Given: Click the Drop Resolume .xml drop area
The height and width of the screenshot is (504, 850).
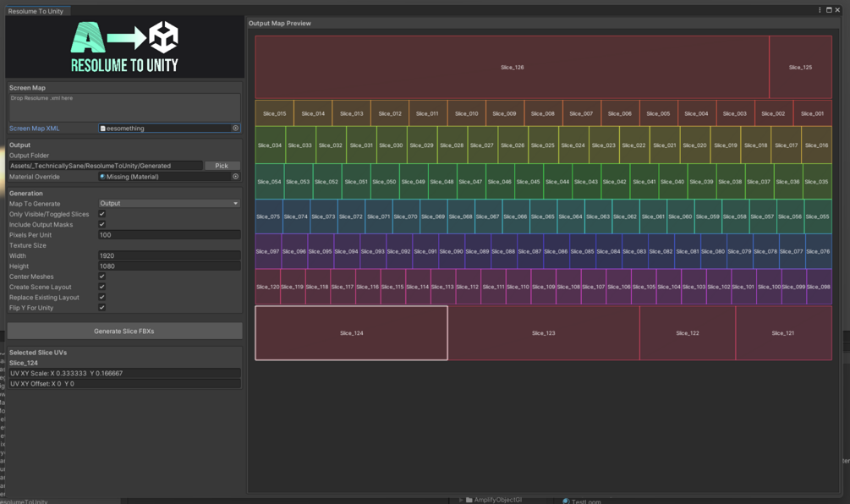Looking at the screenshot, I should tap(124, 107).
